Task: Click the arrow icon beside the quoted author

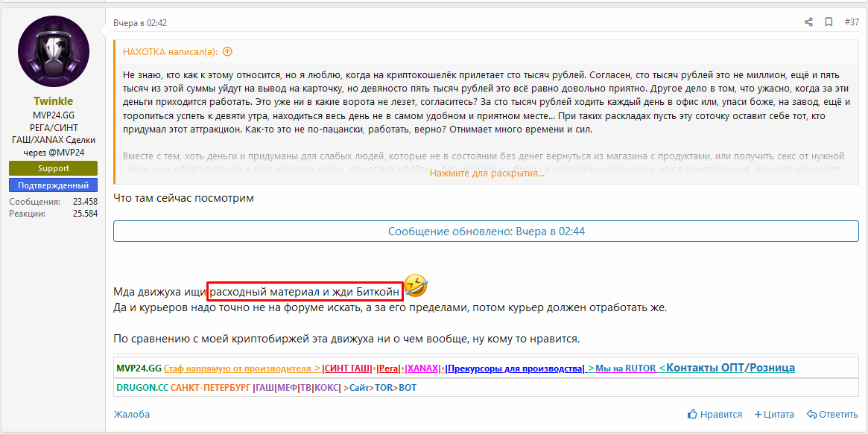Action: tap(227, 51)
